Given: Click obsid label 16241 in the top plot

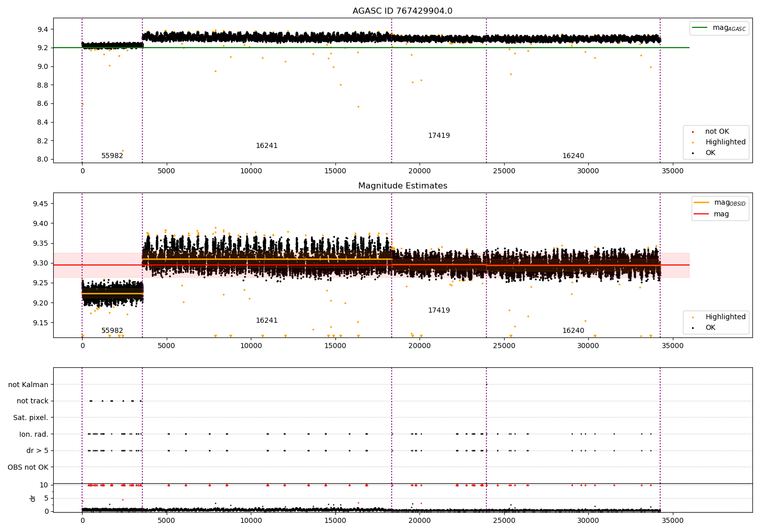Looking at the screenshot, I should coord(267,146).
